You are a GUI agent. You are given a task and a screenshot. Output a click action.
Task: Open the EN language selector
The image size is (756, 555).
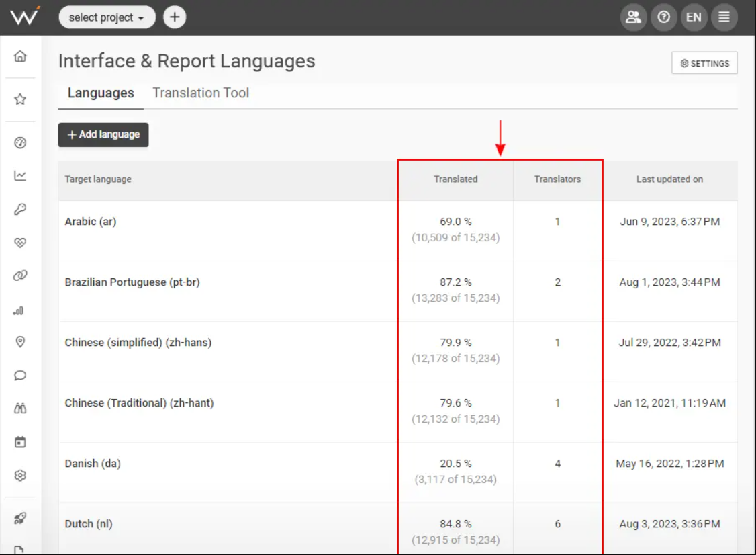[694, 17]
